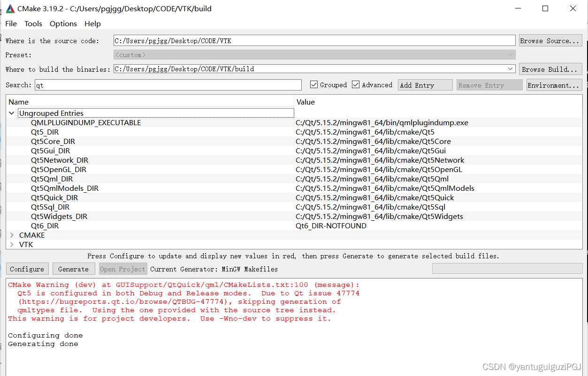Click the Add Entry button
Viewport: 588px width, 376px height.
click(x=425, y=85)
